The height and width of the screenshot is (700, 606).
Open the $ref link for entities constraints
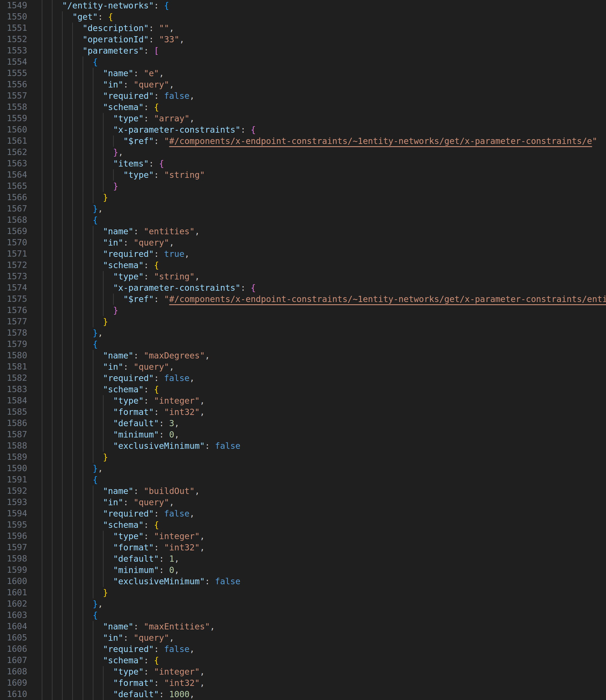(385, 299)
